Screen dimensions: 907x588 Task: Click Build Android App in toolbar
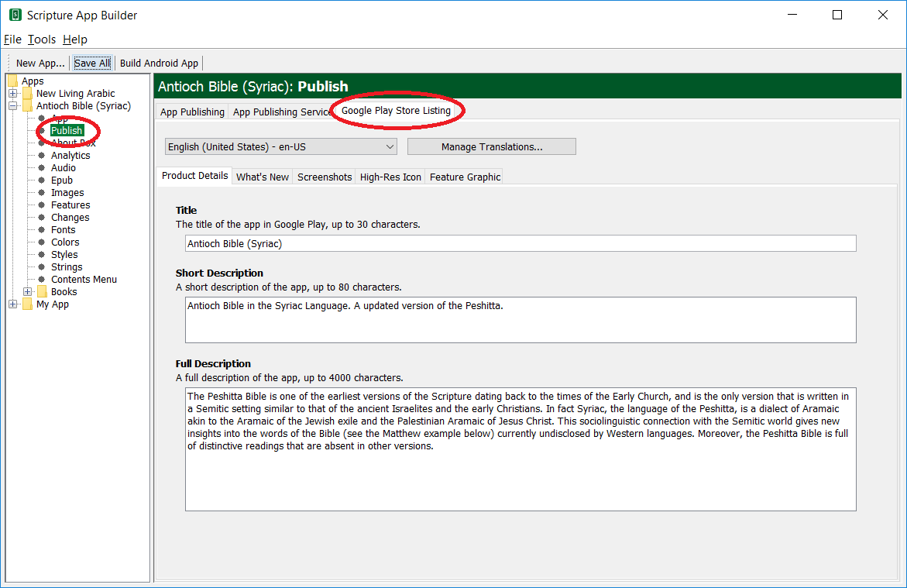tap(159, 64)
